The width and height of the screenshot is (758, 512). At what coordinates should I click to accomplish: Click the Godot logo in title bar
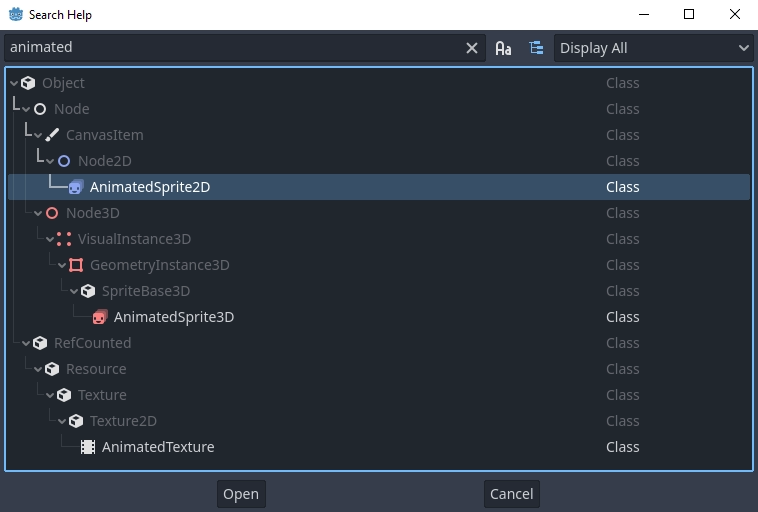(14, 15)
